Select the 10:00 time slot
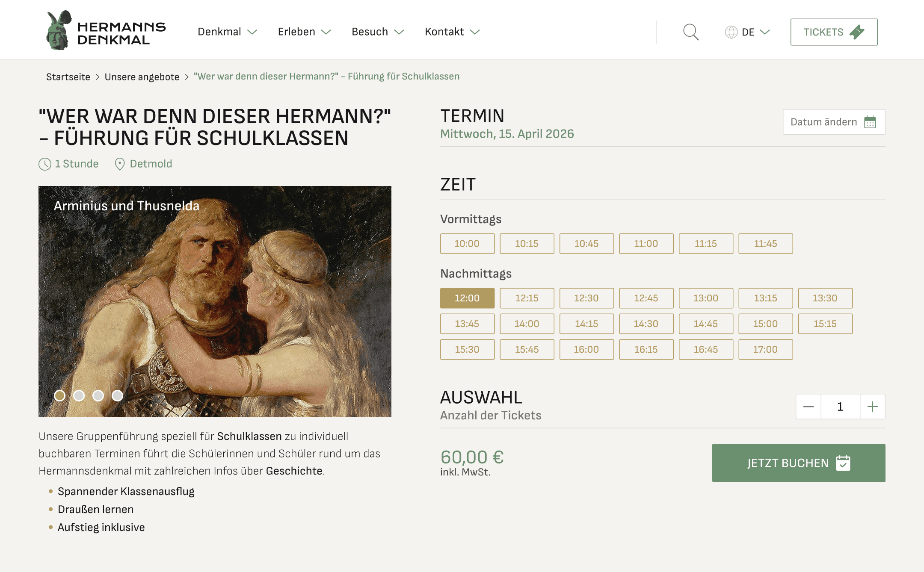924x572 pixels. coord(467,244)
